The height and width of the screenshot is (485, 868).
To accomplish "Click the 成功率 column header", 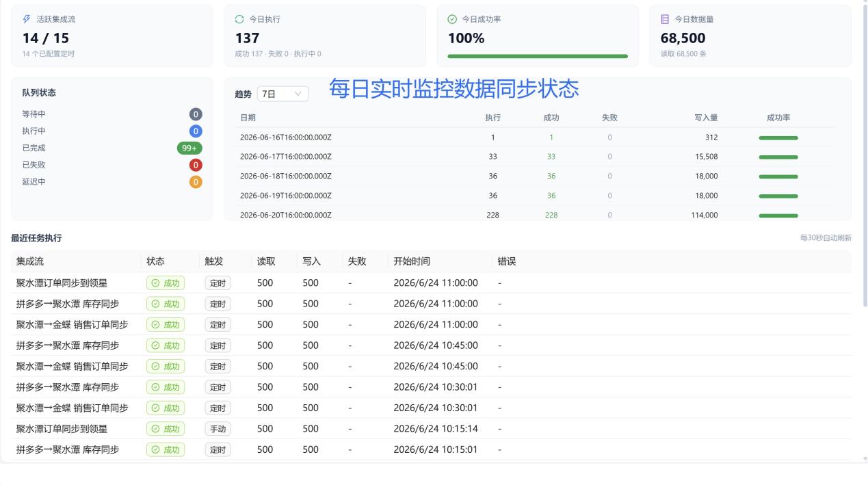I will click(778, 118).
